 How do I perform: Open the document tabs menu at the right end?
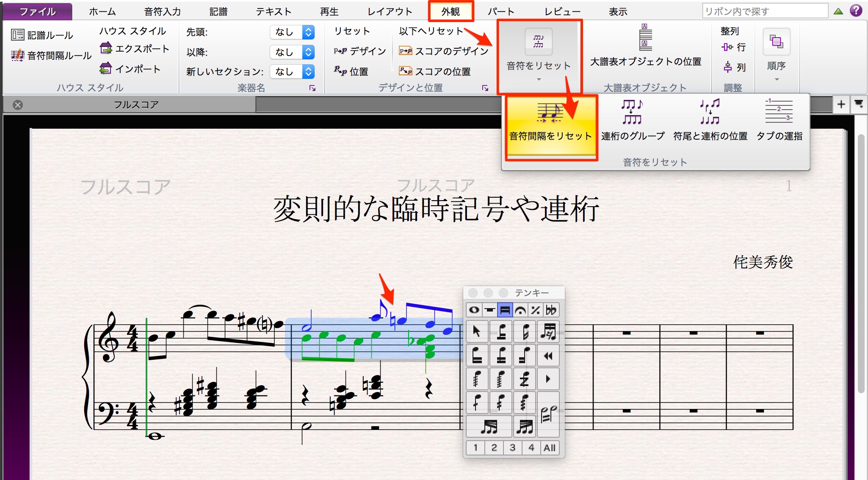[859, 104]
